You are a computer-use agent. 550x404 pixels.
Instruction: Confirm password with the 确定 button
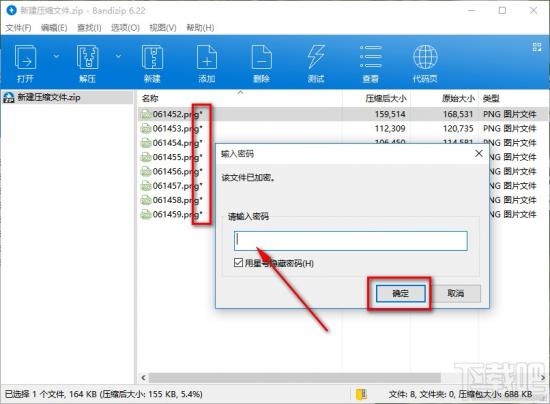pyautogui.click(x=400, y=293)
